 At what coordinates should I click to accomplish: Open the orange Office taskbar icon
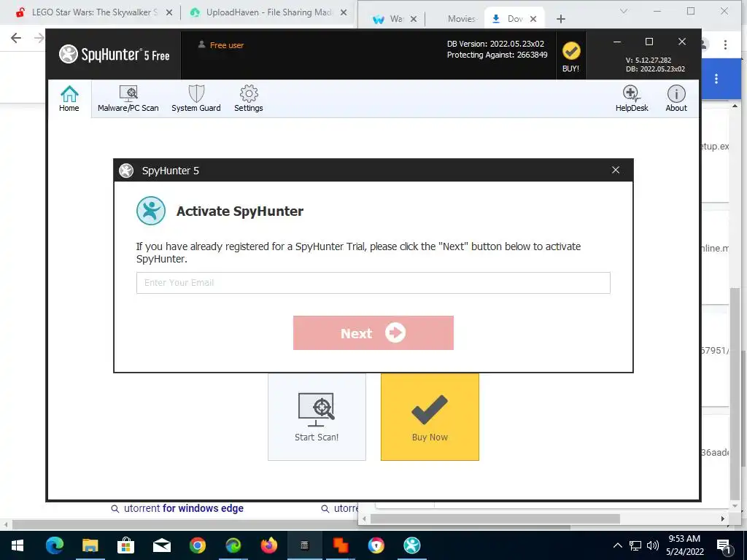click(x=340, y=545)
